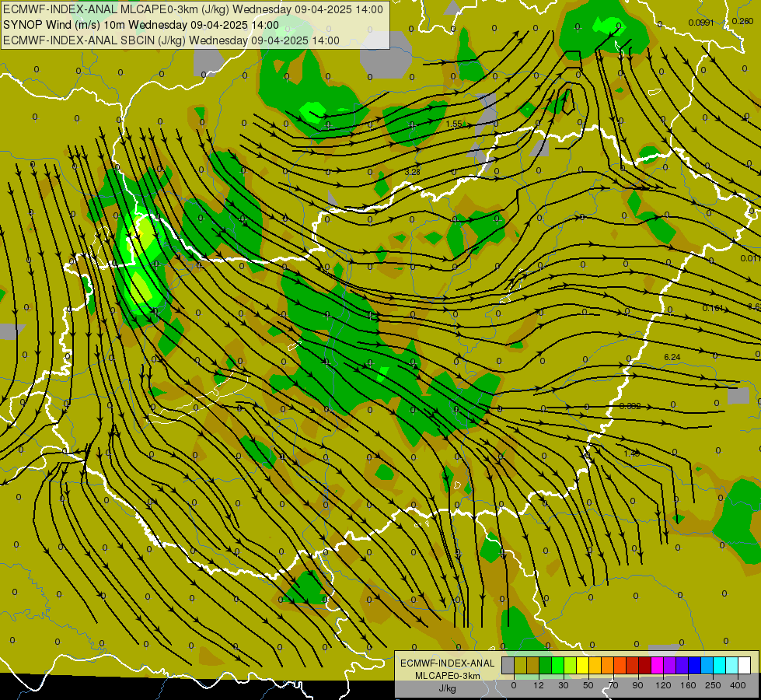The image size is (761, 700).
Task: Click the J/kg unit label in legend
Action: (x=447, y=688)
